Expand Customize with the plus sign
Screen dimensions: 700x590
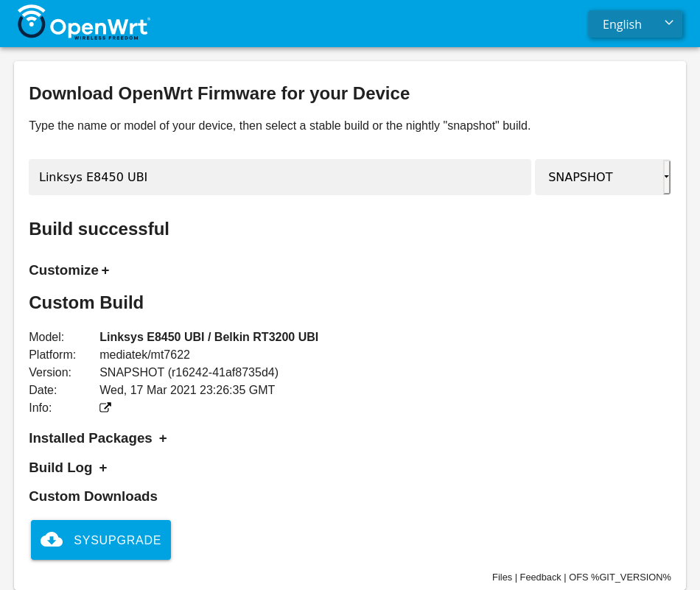pos(105,270)
